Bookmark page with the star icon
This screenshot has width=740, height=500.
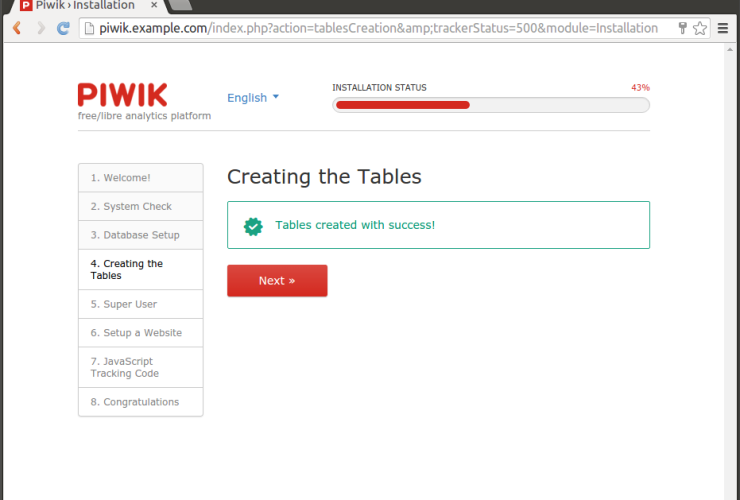click(x=700, y=28)
